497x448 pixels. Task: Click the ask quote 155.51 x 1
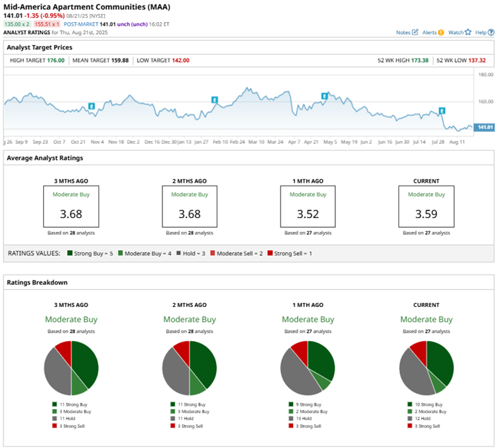(x=47, y=24)
